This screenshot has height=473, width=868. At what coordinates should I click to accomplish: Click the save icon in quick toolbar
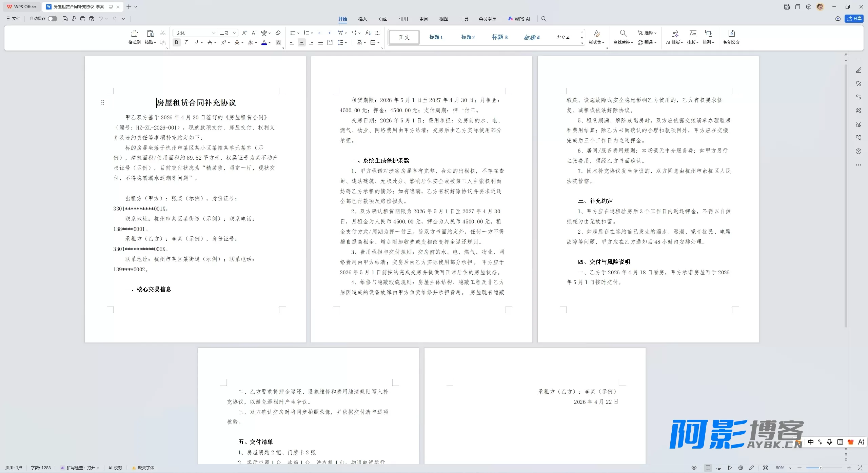(x=65, y=19)
